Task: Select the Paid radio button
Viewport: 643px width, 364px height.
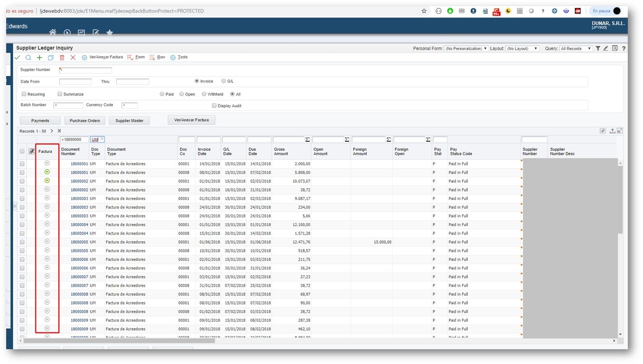Action: (x=162, y=94)
